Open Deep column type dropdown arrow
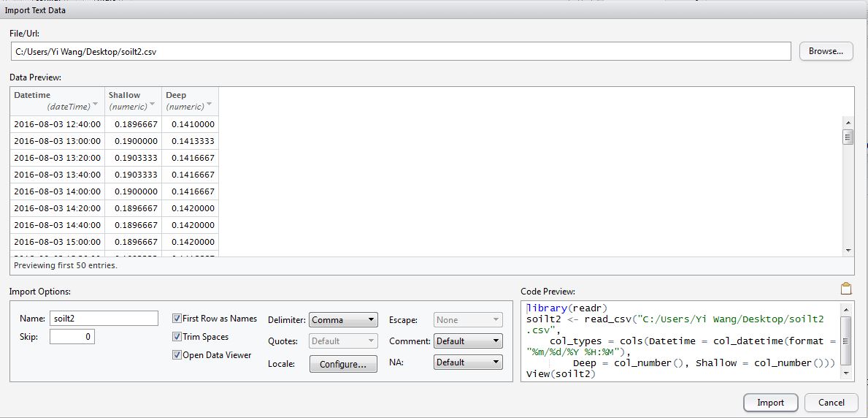The height and width of the screenshot is (418, 868). coord(210,105)
